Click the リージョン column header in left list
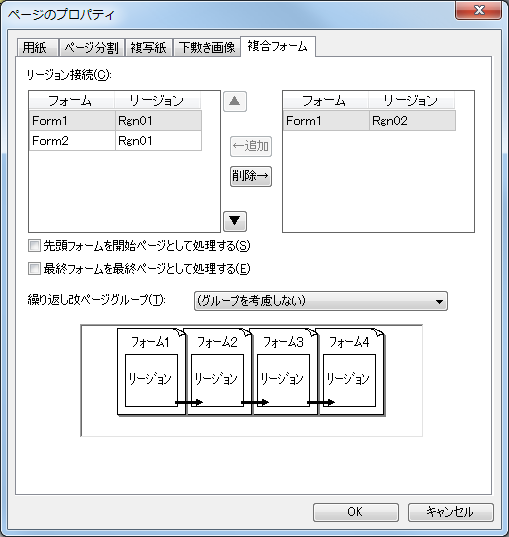The image size is (509, 537). 157,101
